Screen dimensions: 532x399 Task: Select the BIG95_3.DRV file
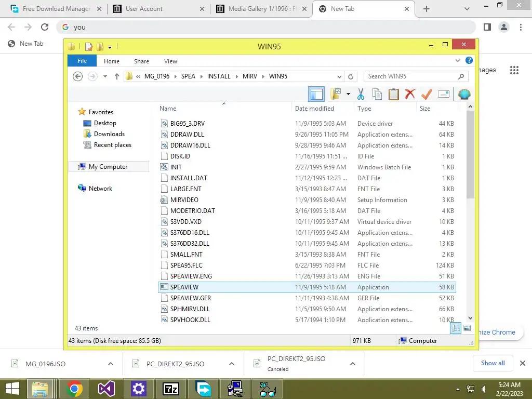(307, 124)
